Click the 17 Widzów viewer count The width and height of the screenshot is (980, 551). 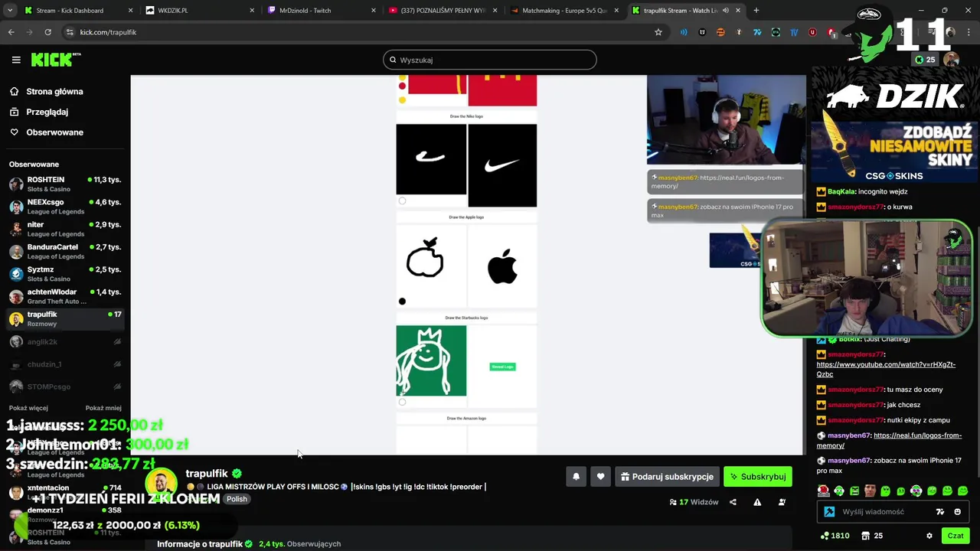coord(694,502)
